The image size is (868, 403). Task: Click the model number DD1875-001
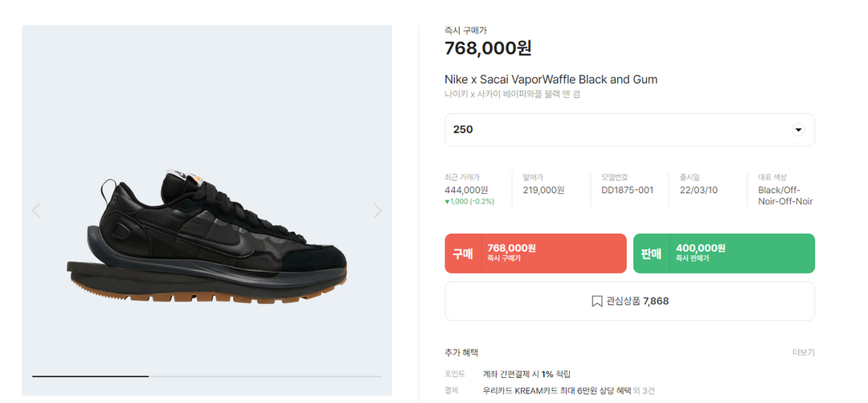(627, 191)
